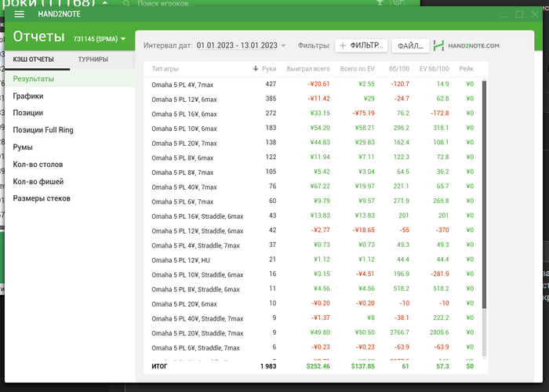Click the search magnifier icon in background window
Viewport: 549px width, 392px height.
pyautogui.click(x=126, y=3)
